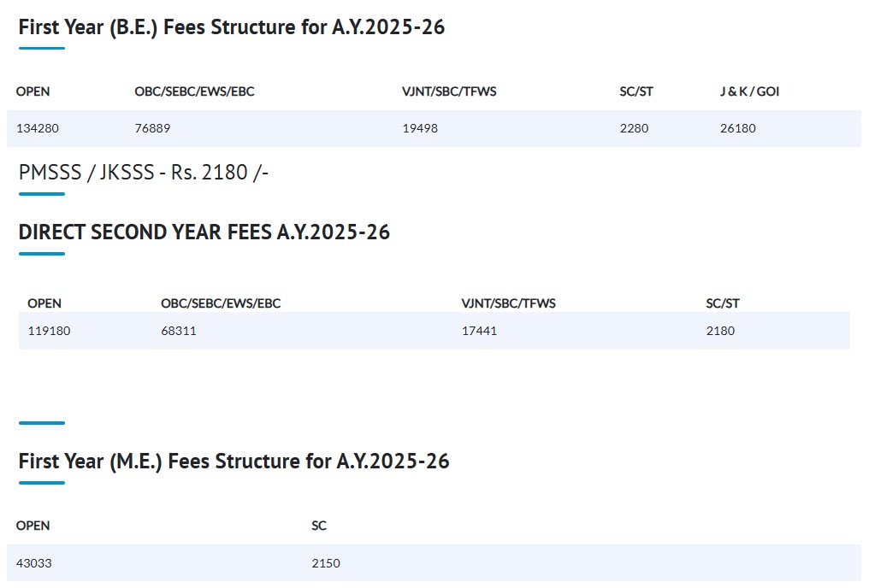Select the B.E. open fee value 134280
Screen dimensions: 869x588
(x=38, y=128)
